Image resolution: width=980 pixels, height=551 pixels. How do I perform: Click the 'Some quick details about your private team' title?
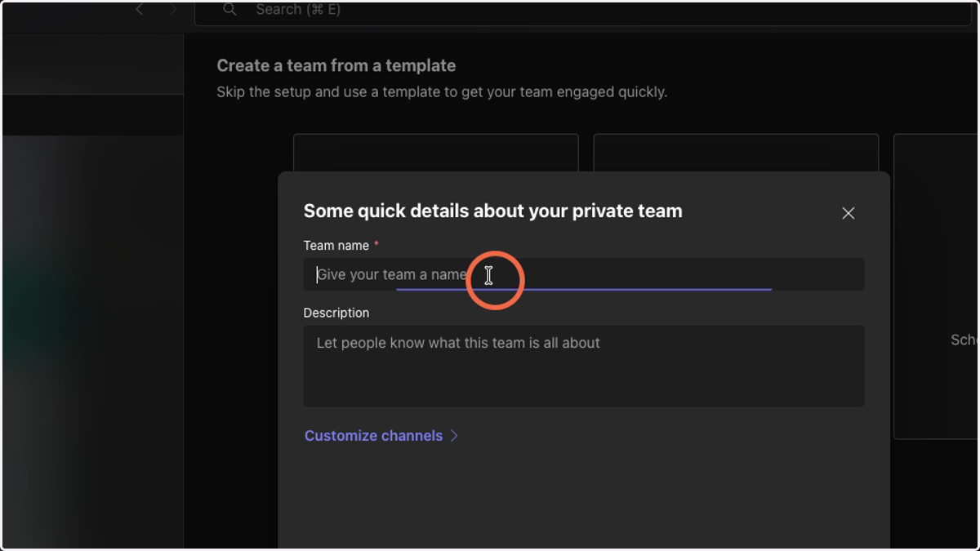tap(492, 211)
